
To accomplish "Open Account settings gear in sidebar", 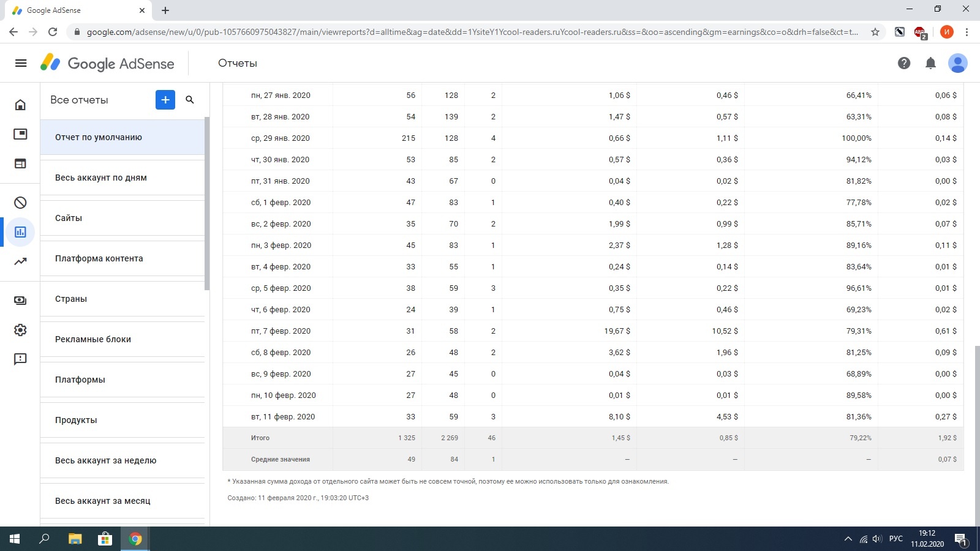I will click(x=20, y=330).
